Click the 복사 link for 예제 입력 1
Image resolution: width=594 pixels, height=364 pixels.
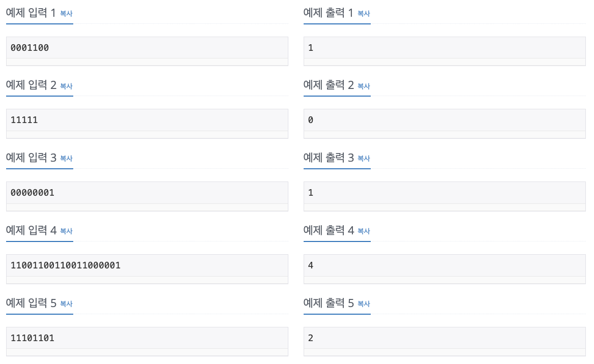pyautogui.click(x=66, y=14)
